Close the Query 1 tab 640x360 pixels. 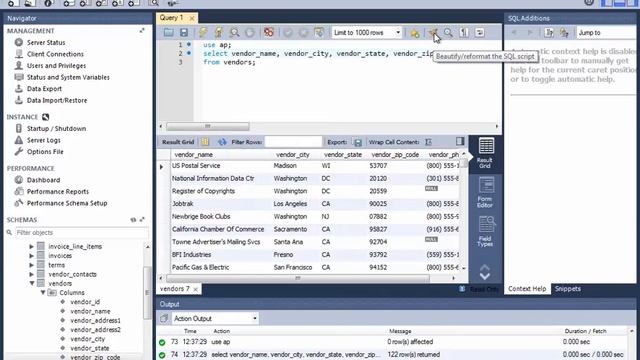point(192,18)
